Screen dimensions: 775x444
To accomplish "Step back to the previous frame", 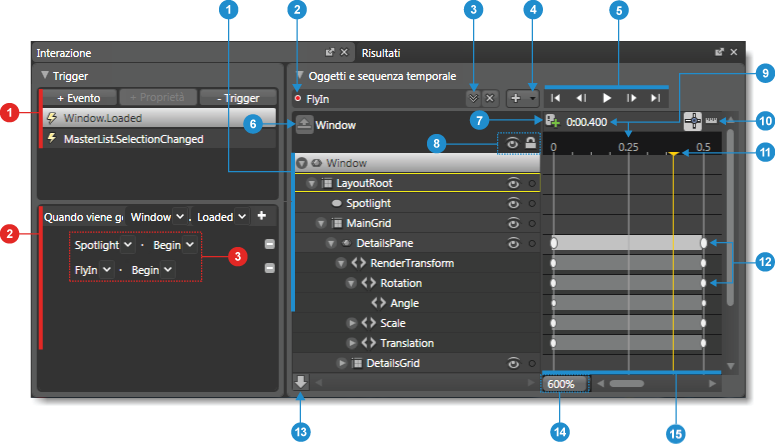I will click(x=581, y=98).
